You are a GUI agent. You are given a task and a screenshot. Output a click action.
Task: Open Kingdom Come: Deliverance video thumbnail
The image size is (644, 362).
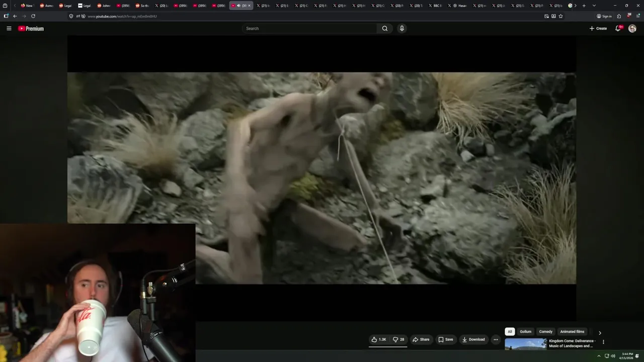pos(526,344)
